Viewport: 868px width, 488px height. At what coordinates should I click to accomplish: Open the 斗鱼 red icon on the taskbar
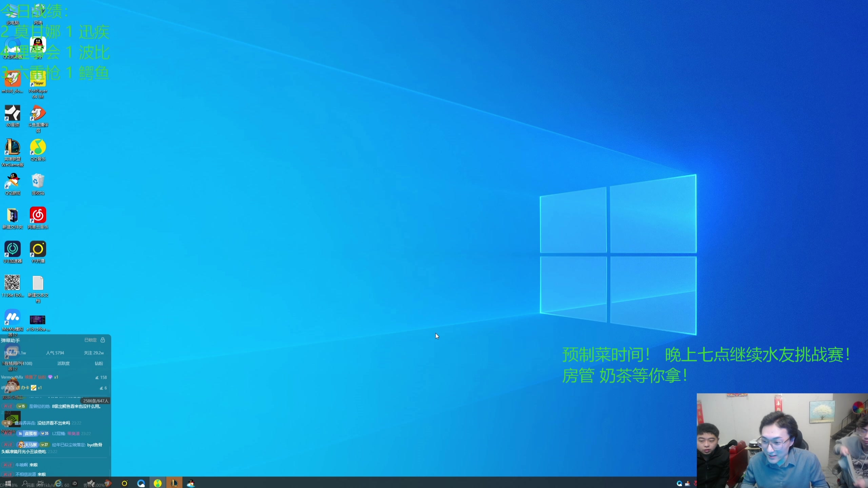click(x=108, y=483)
